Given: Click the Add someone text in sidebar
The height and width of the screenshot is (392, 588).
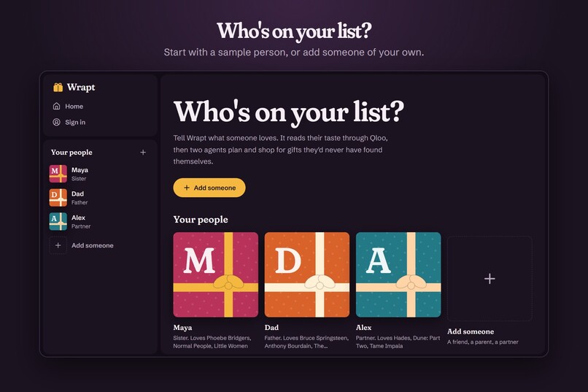Looking at the screenshot, I should click(92, 245).
